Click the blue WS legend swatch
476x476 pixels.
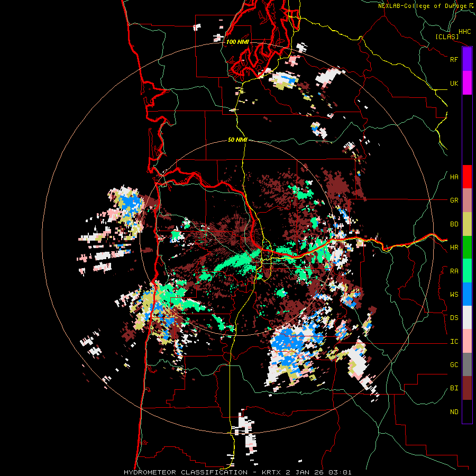[467, 294]
